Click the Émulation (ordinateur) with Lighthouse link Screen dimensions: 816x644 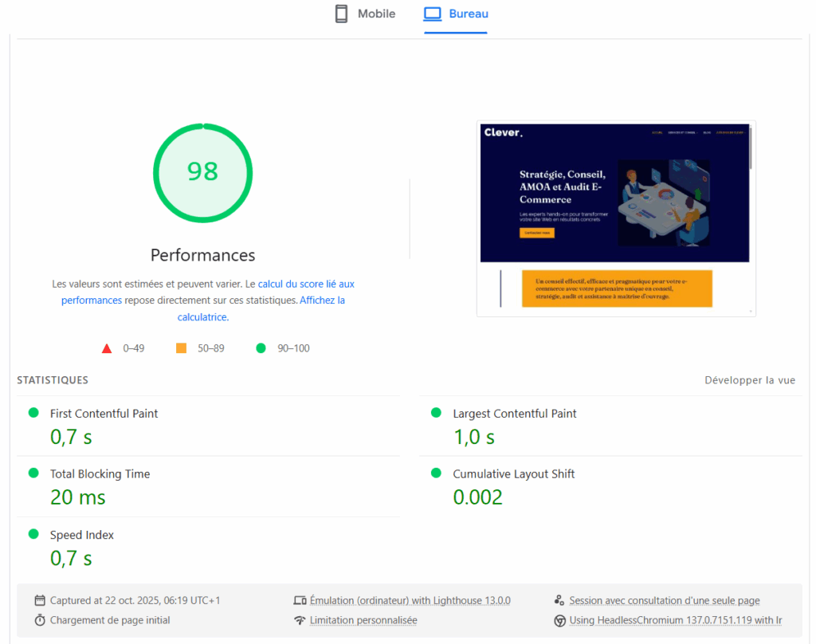coord(410,601)
